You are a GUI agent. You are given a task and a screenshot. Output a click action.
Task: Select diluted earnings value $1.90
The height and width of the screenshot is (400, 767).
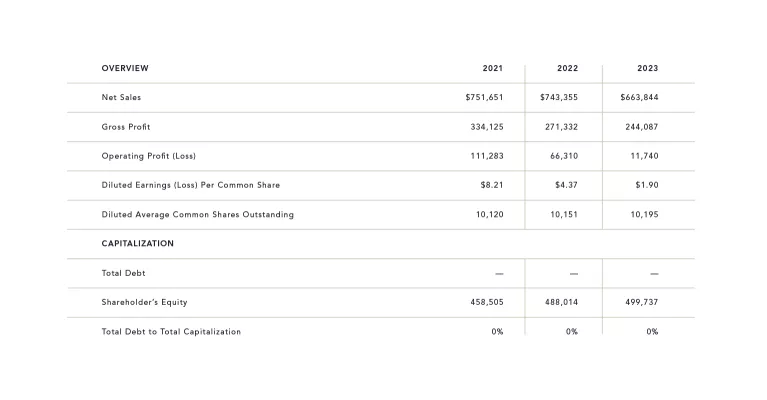647,185
